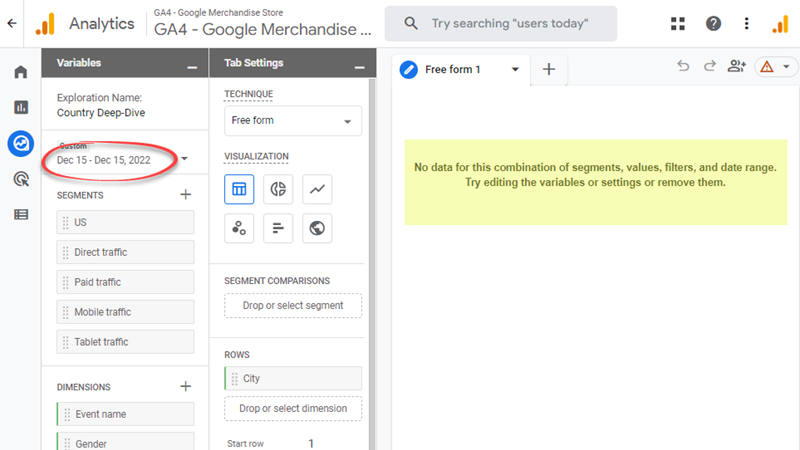The image size is (800, 450).
Task: Share exploration with add-people icon
Action: pyautogui.click(x=737, y=66)
